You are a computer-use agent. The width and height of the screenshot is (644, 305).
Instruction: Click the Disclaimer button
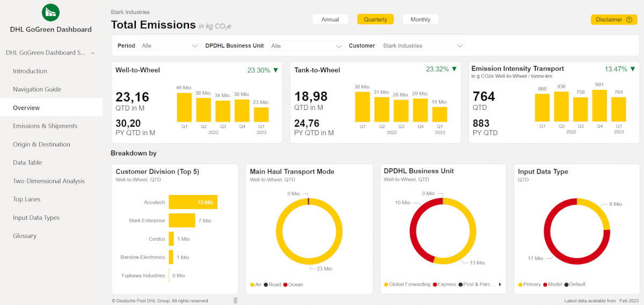613,20
